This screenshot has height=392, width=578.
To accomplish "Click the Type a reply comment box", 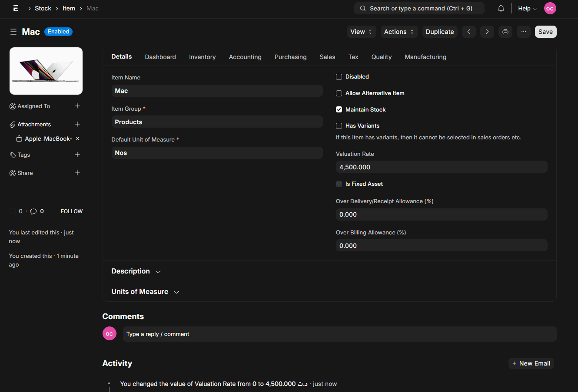I will click(339, 334).
